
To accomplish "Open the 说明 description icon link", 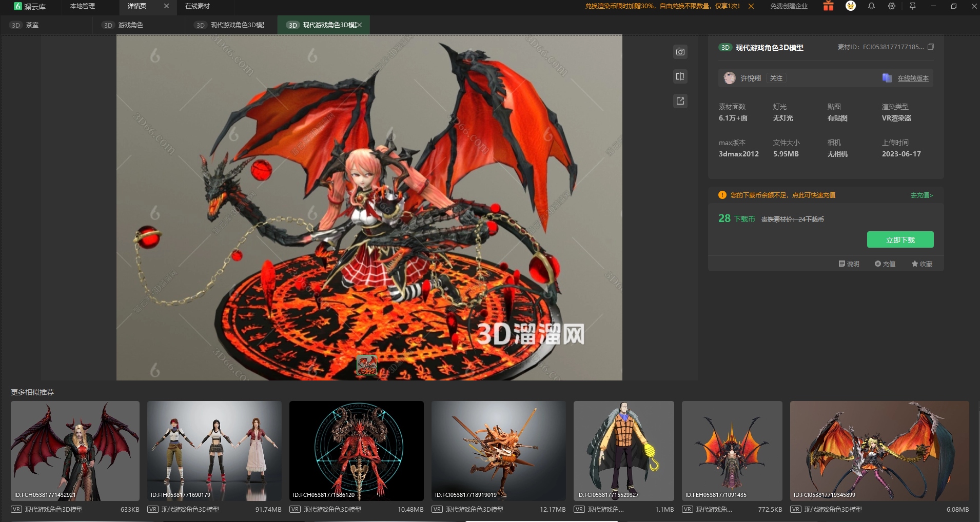I will coord(849,264).
